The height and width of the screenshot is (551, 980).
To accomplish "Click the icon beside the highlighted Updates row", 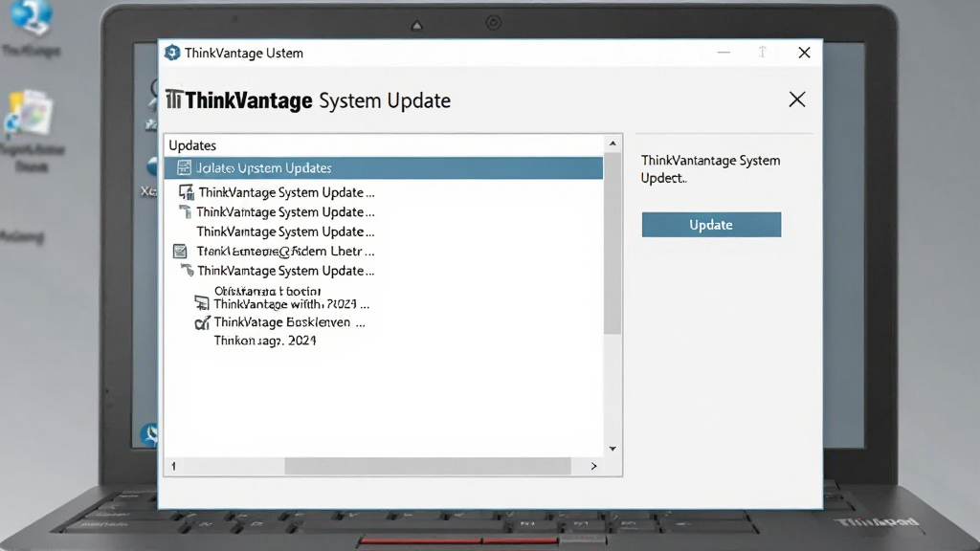I will coord(184,167).
